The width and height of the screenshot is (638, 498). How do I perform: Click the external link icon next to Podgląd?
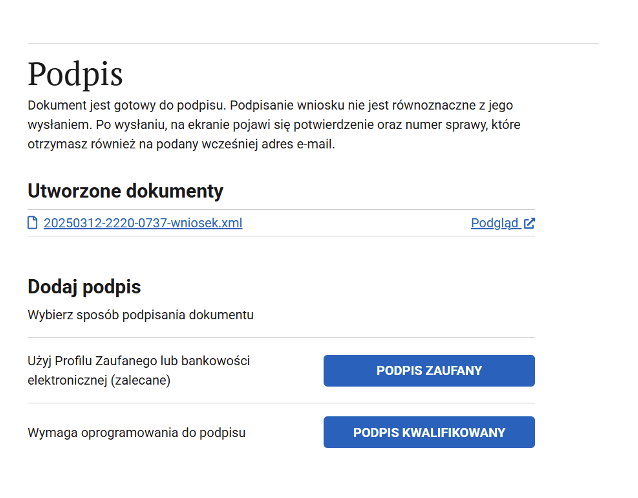[x=529, y=223]
